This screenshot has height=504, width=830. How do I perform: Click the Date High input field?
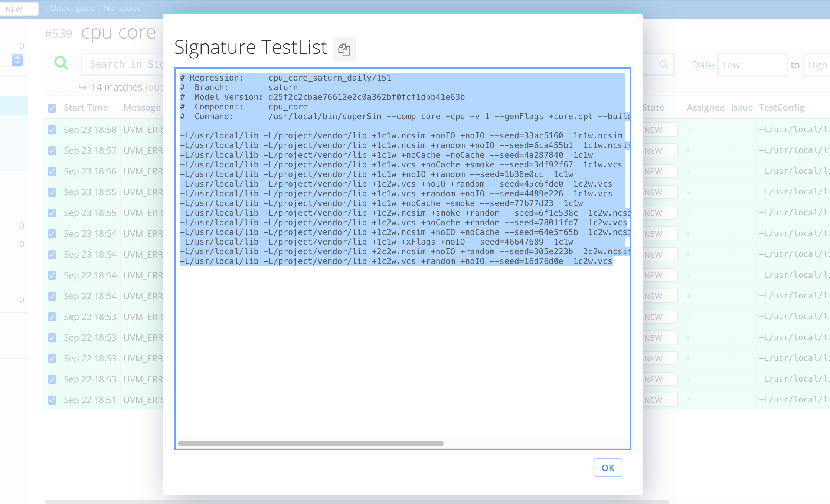coord(817,65)
